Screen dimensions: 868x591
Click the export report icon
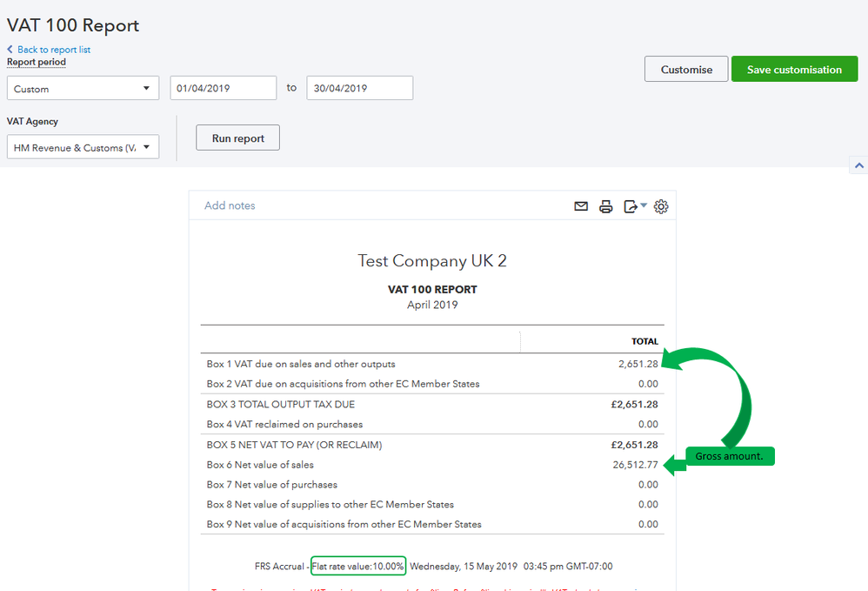(631, 206)
